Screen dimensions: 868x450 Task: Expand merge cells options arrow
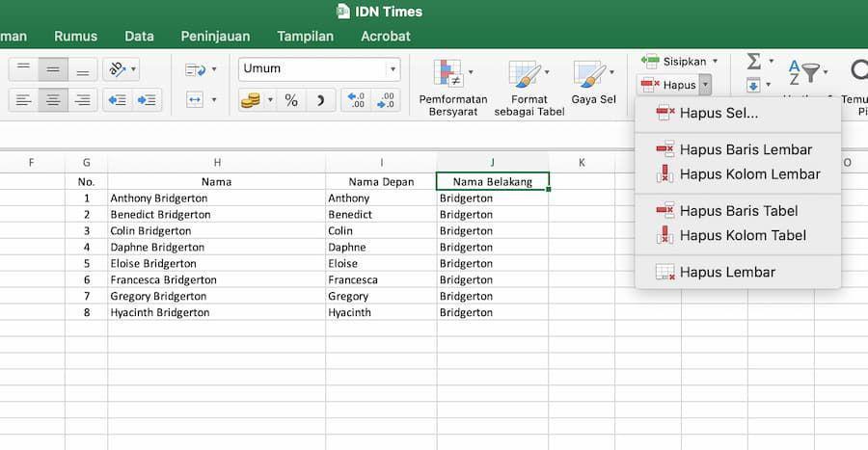tap(214, 100)
